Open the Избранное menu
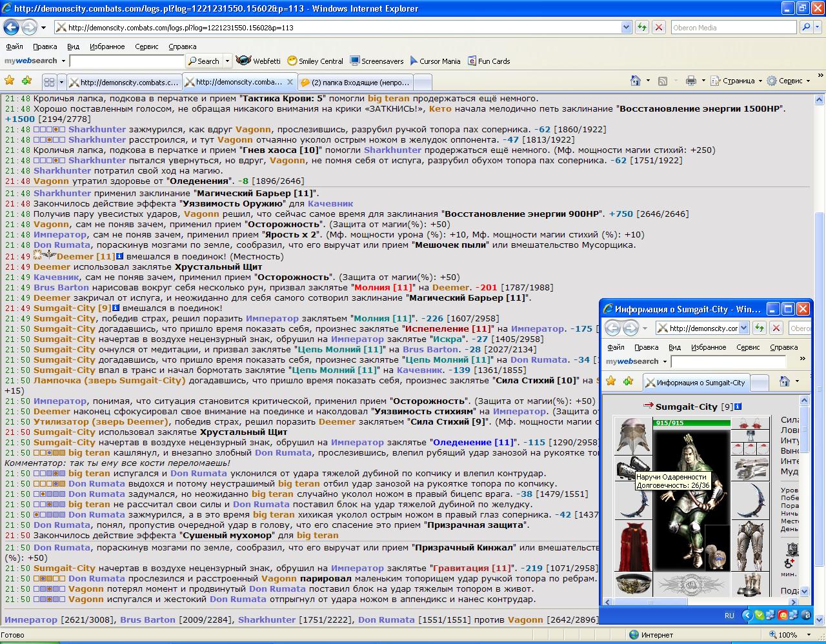This screenshot has height=644, width=826. (x=107, y=46)
